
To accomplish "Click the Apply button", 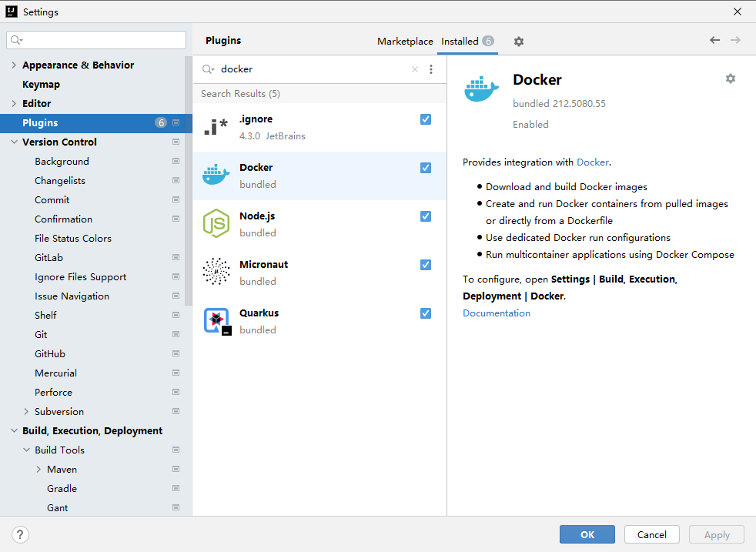I will point(717,534).
